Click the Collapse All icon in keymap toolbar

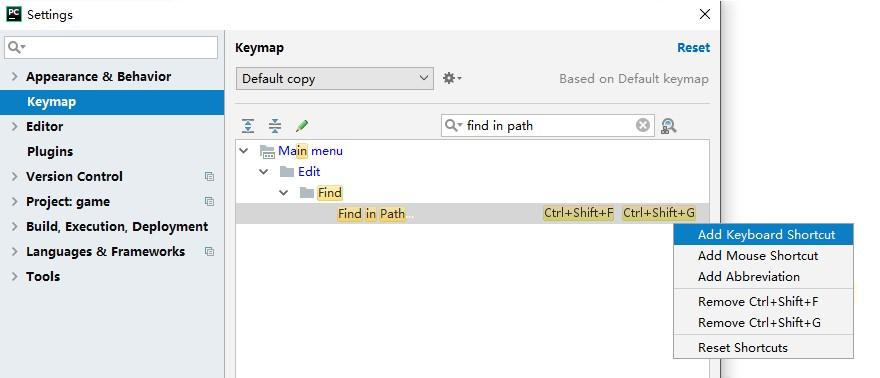275,126
